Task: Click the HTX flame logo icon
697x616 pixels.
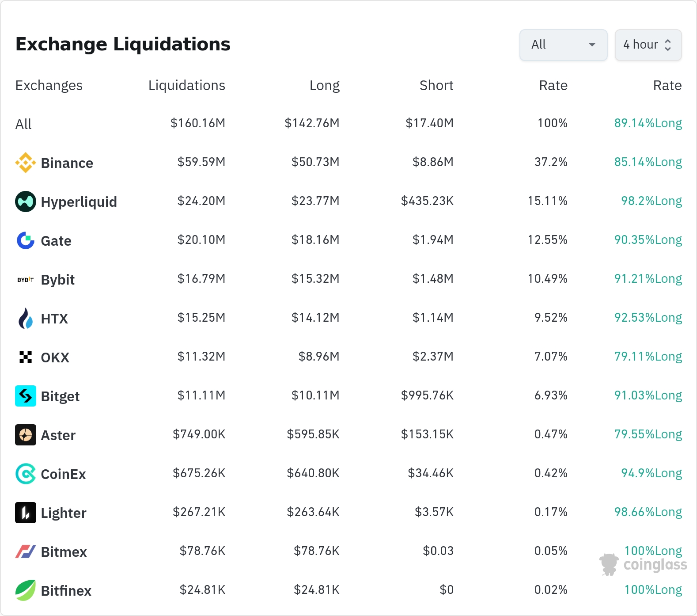Action: (x=26, y=318)
